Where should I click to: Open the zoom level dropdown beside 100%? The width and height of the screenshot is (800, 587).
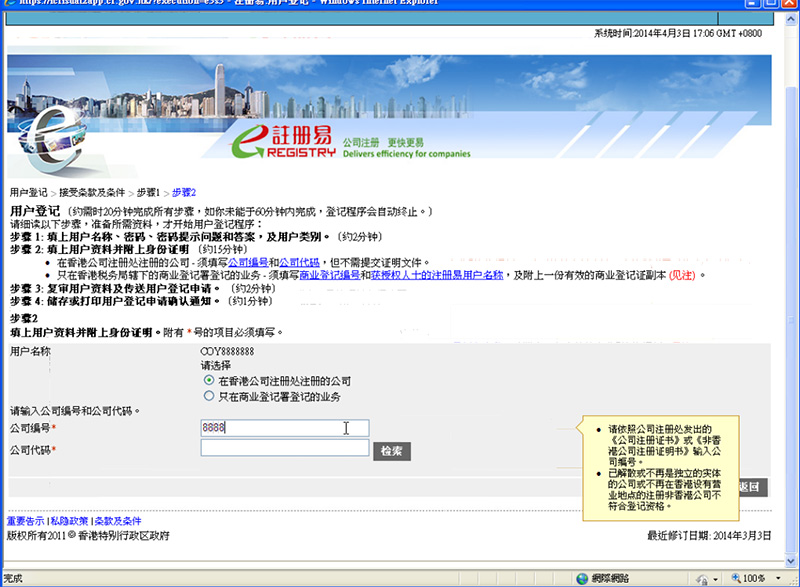(x=778, y=577)
